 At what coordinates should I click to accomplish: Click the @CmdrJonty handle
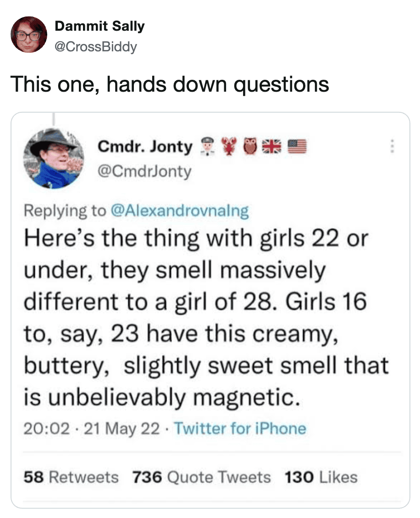pos(144,172)
